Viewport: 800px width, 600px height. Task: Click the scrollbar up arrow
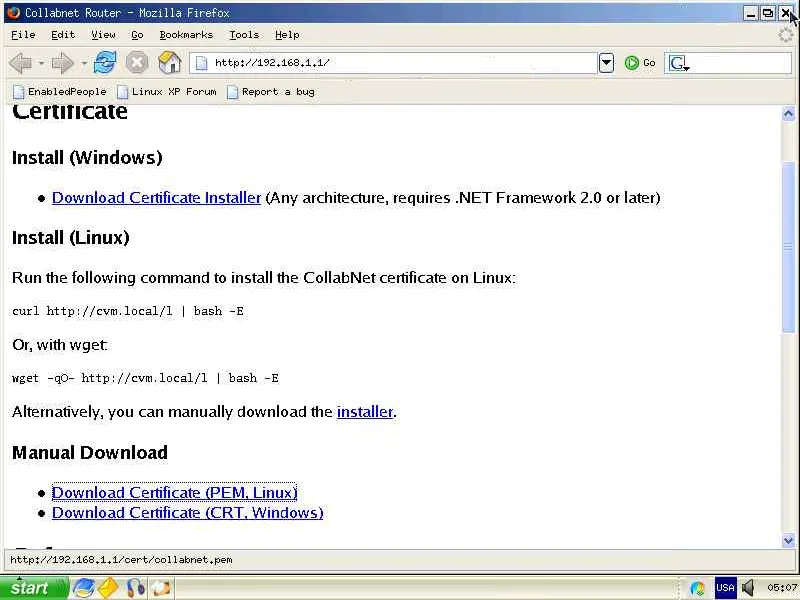[x=788, y=114]
